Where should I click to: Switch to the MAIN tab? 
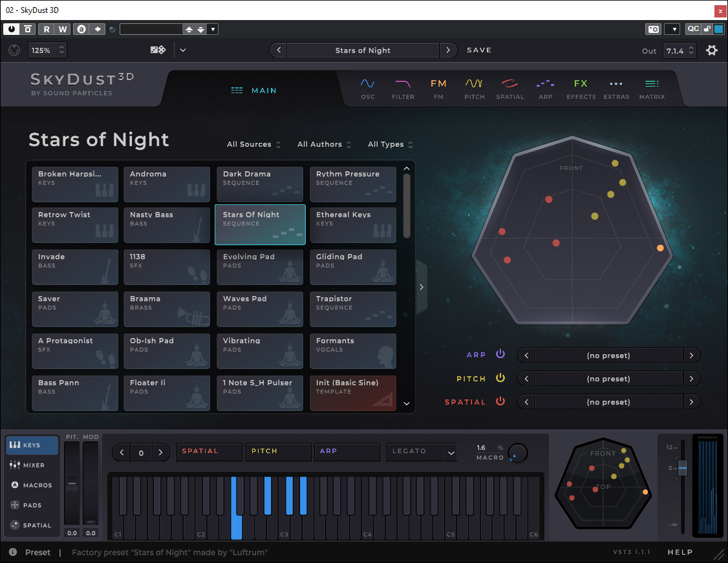[x=254, y=90]
